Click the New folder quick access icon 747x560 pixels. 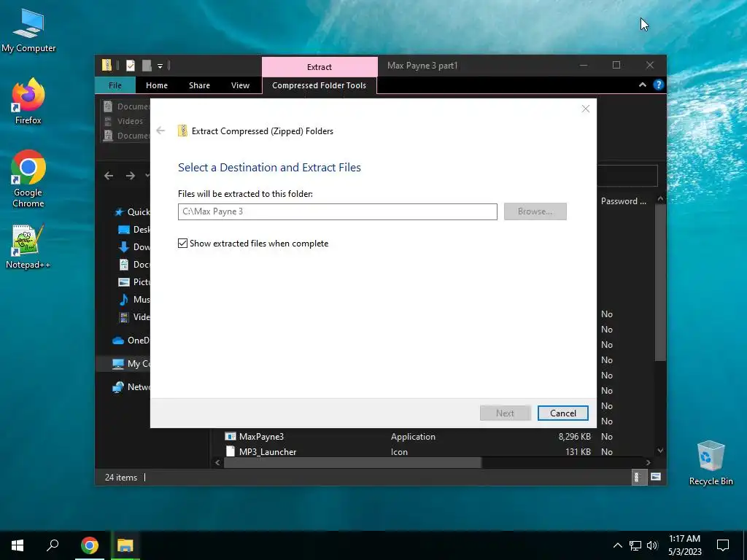(x=147, y=65)
